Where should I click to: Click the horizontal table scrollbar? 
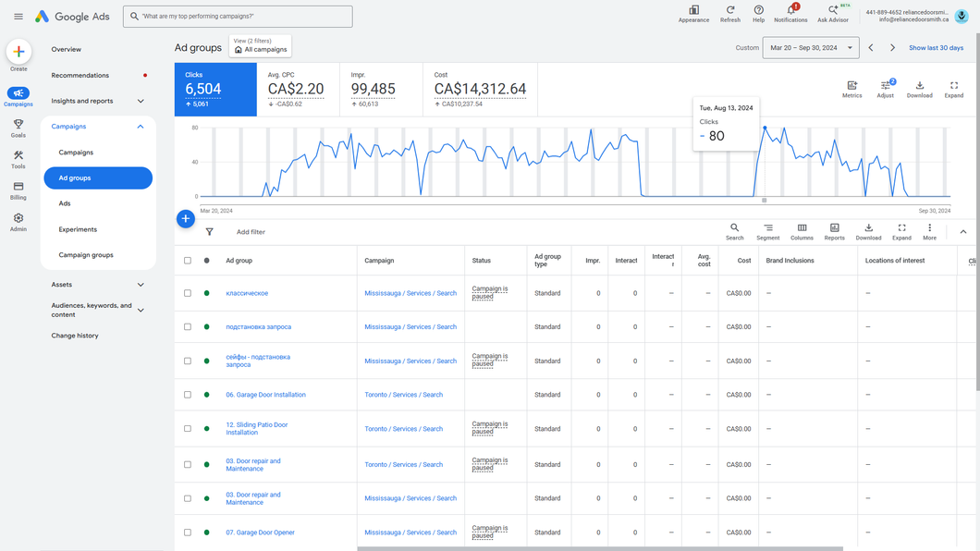coord(600,548)
